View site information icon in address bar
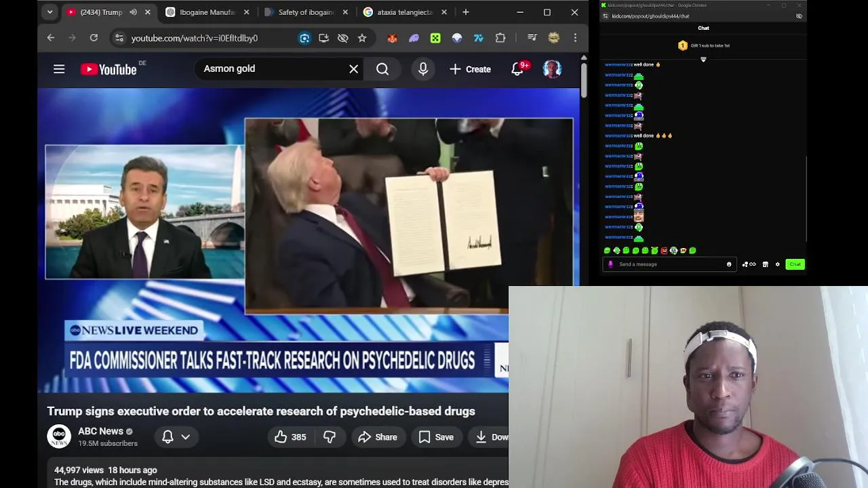The width and height of the screenshot is (868, 488). [119, 38]
